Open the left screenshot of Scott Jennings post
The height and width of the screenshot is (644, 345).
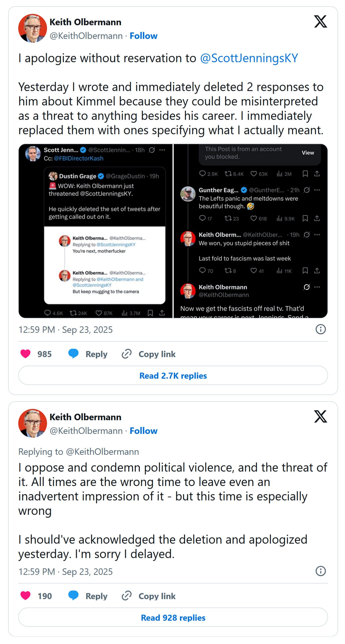(x=95, y=231)
